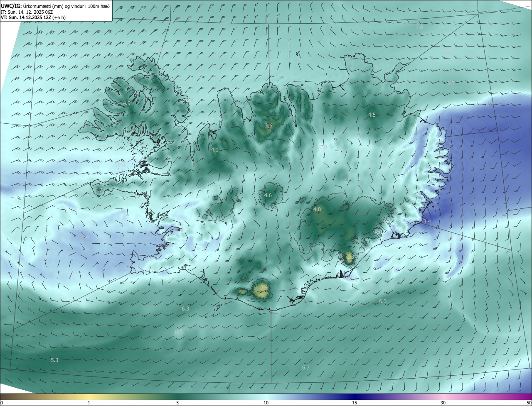Click the yellow band of the color scale
Viewport: 532px width, 406px height.
coord(89,396)
